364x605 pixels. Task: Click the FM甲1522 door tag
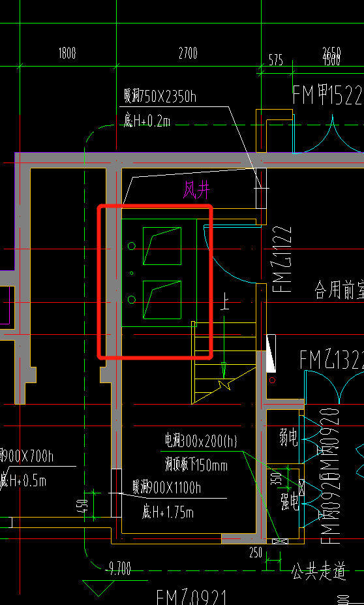[327, 95]
